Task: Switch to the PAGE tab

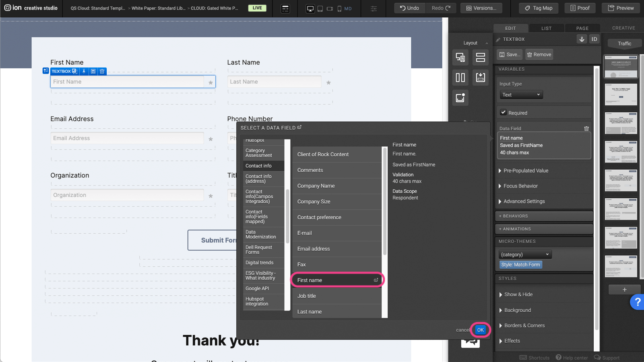Action: point(582,28)
